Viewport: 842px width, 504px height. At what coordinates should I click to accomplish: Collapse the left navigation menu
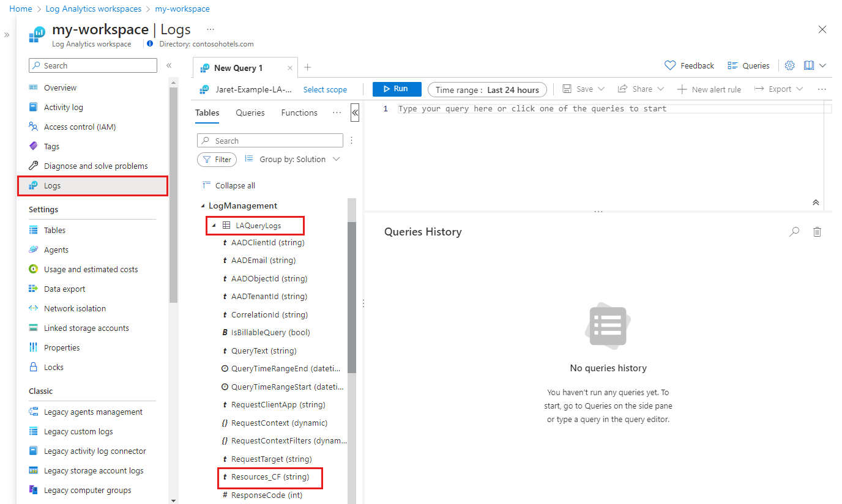169,65
